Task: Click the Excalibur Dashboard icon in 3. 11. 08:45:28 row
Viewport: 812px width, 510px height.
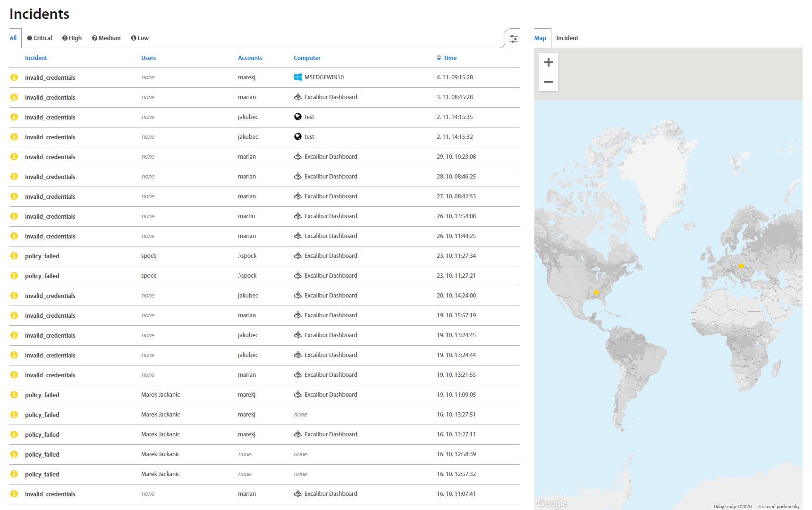Action: click(298, 97)
